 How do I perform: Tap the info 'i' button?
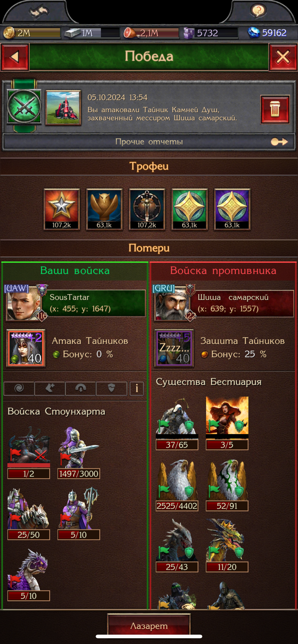click(x=137, y=389)
